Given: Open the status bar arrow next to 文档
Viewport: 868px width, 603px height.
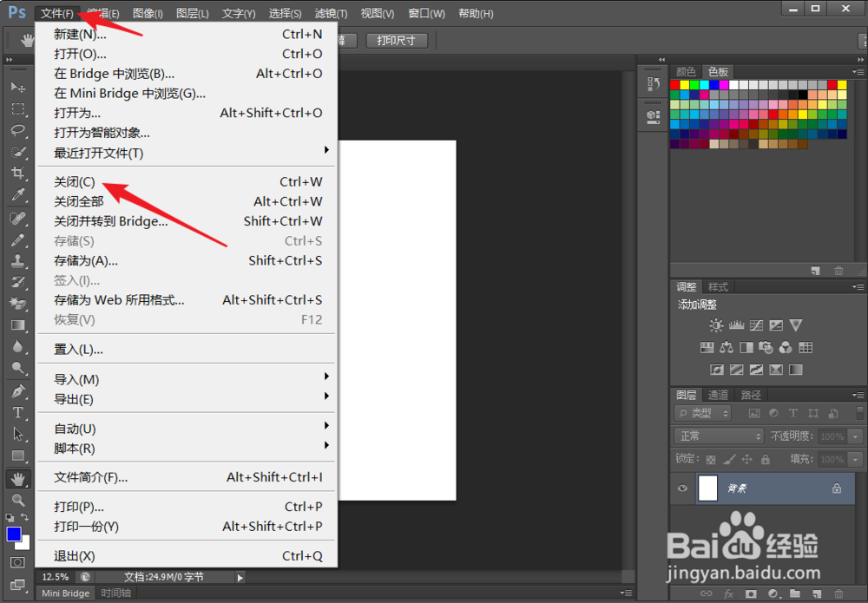Looking at the screenshot, I should [x=240, y=578].
